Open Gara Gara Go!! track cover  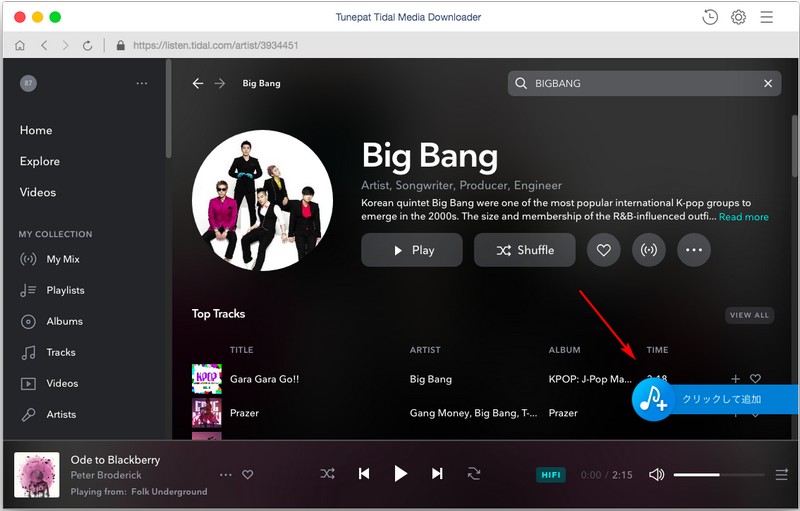coord(207,379)
